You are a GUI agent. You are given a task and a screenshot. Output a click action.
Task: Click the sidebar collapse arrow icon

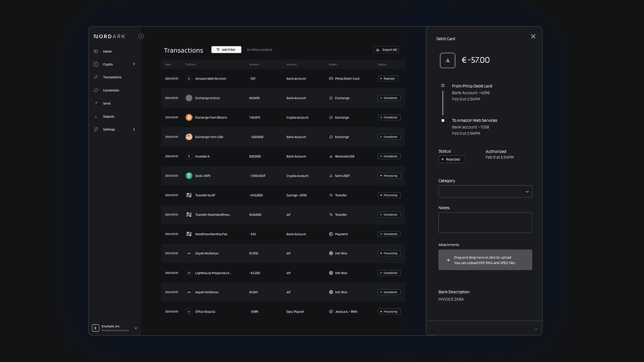141,36
